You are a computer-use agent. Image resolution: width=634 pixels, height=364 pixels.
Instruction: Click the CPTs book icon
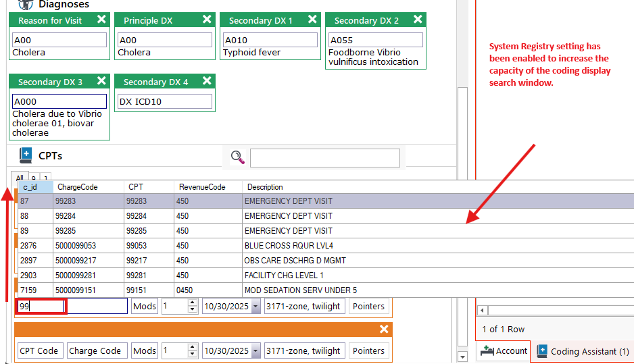26,155
